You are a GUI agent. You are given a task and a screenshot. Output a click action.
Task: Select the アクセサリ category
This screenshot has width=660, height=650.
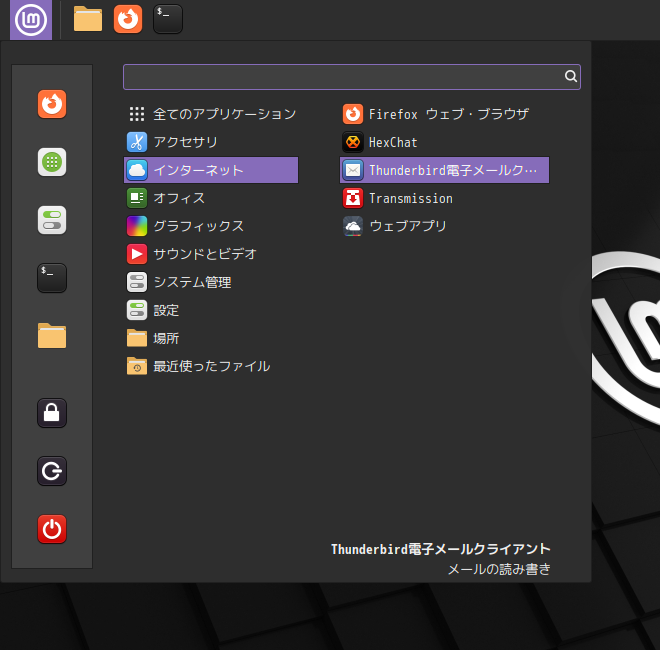point(211,142)
